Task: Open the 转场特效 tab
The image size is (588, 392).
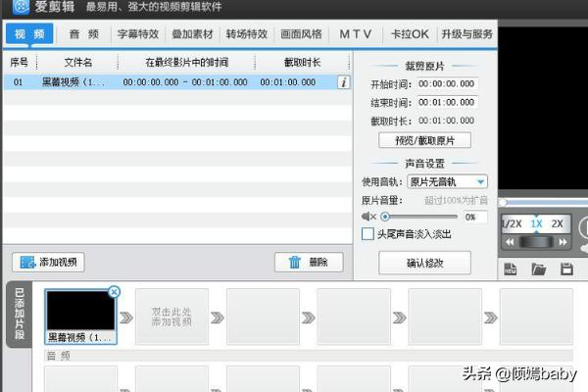Action: [x=246, y=33]
